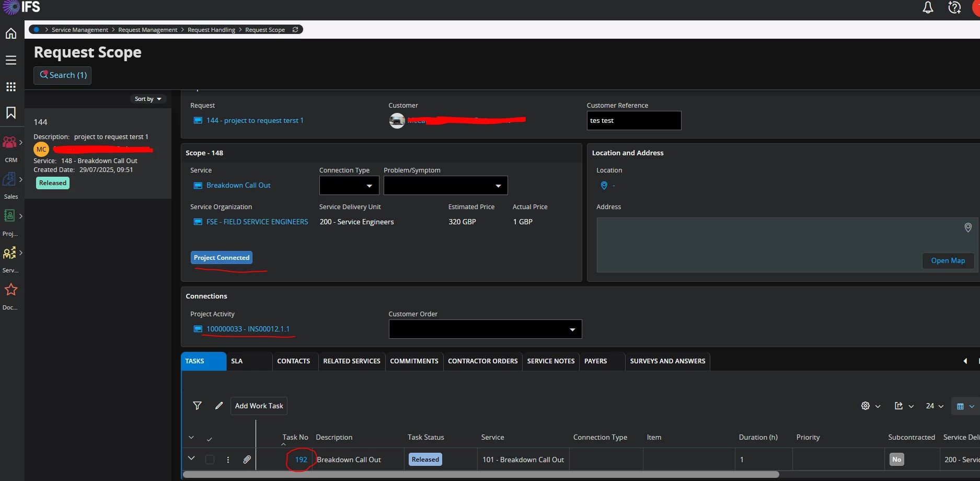Viewport: 980px width, 481px height.
Task: Open the Service module icon
Action: click(x=9, y=253)
